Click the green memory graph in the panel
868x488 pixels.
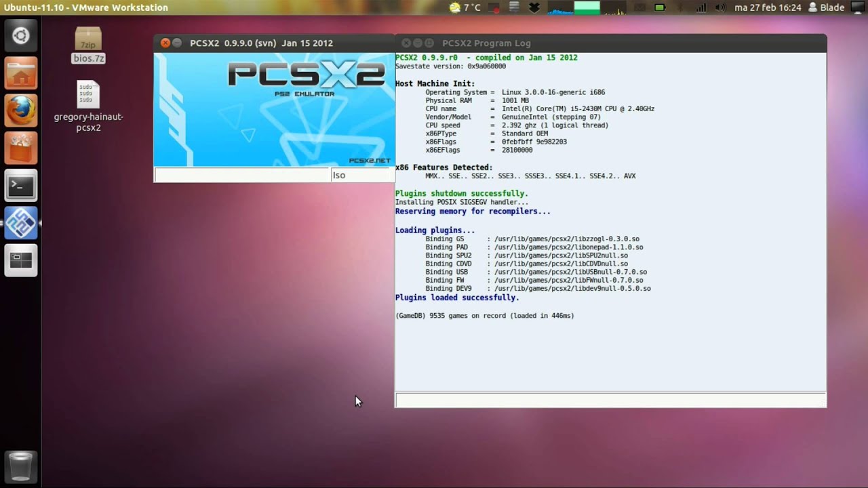point(587,7)
